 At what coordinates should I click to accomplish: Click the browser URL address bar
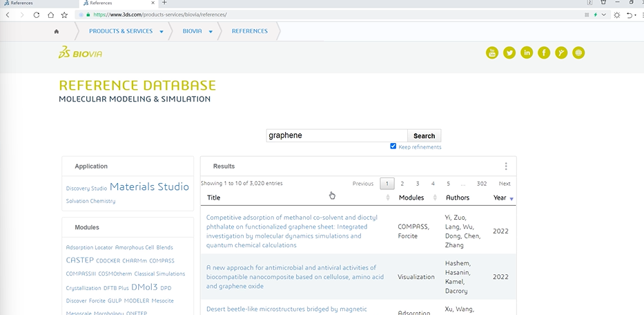click(329, 15)
